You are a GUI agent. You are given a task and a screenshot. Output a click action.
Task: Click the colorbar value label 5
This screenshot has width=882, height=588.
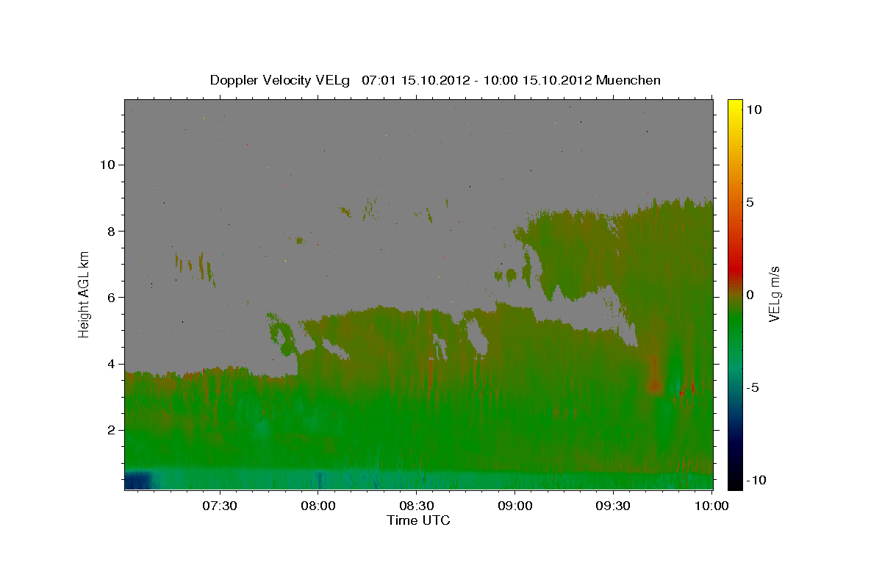750,202
